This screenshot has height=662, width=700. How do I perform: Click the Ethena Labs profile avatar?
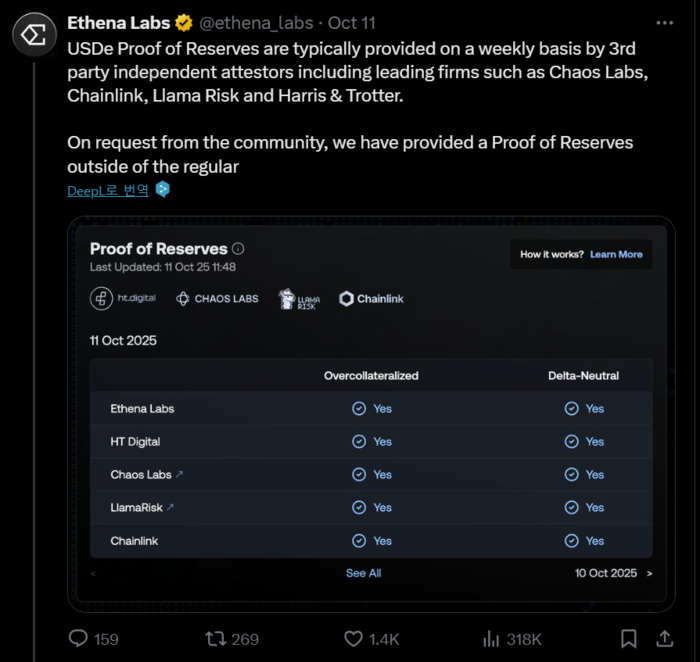pos(34,36)
